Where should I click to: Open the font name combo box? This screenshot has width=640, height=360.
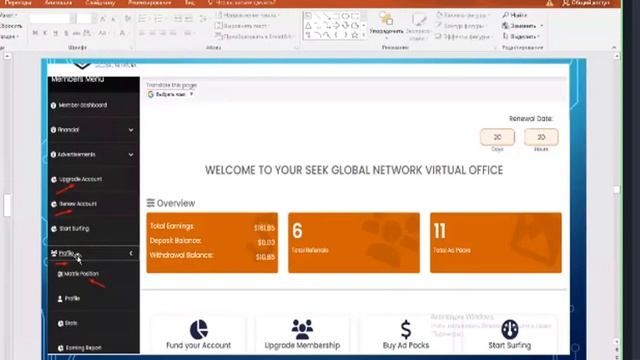point(53,19)
